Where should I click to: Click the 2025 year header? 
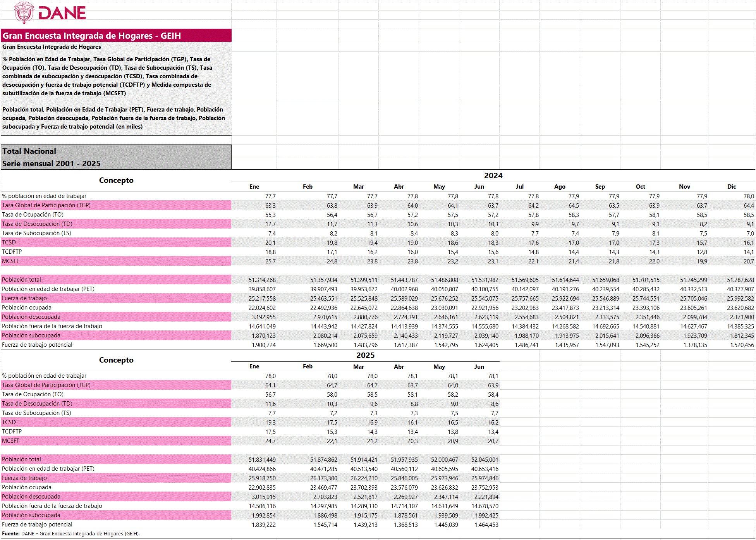pos(365,355)
